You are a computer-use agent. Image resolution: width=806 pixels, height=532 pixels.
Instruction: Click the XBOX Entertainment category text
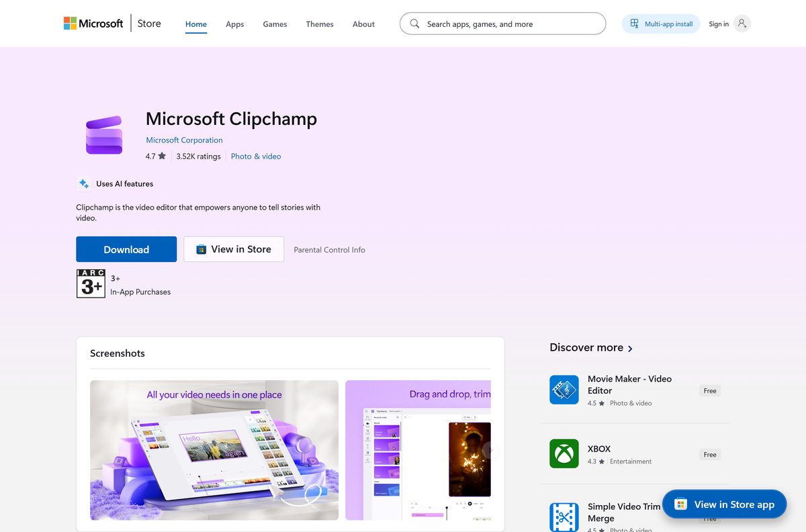click(x=631, y=461)
